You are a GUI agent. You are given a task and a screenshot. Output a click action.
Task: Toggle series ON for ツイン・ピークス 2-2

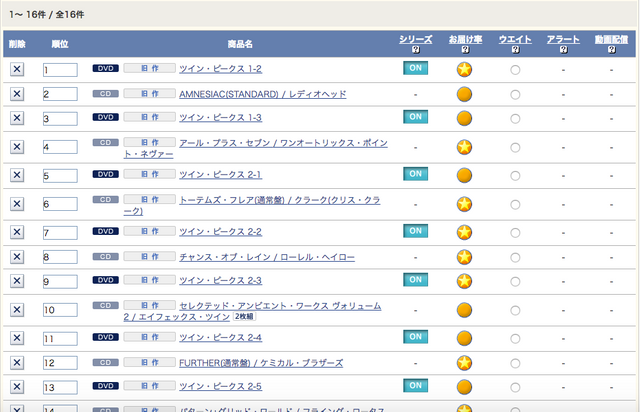coord(416,231)
